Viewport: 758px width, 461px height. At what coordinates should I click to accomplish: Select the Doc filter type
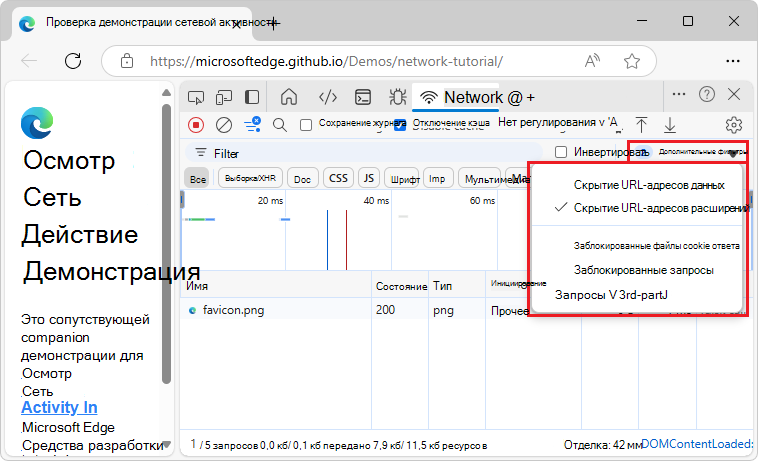[x=302, y=179]
